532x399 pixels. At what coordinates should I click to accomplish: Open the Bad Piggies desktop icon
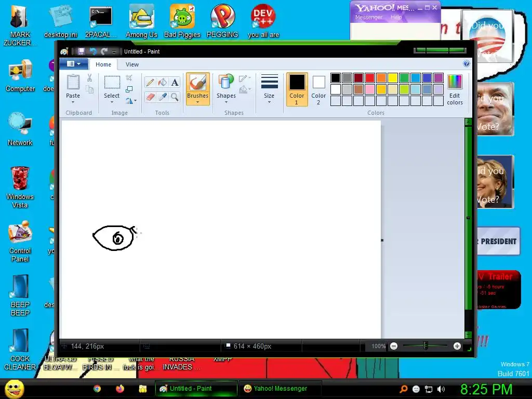182,22
